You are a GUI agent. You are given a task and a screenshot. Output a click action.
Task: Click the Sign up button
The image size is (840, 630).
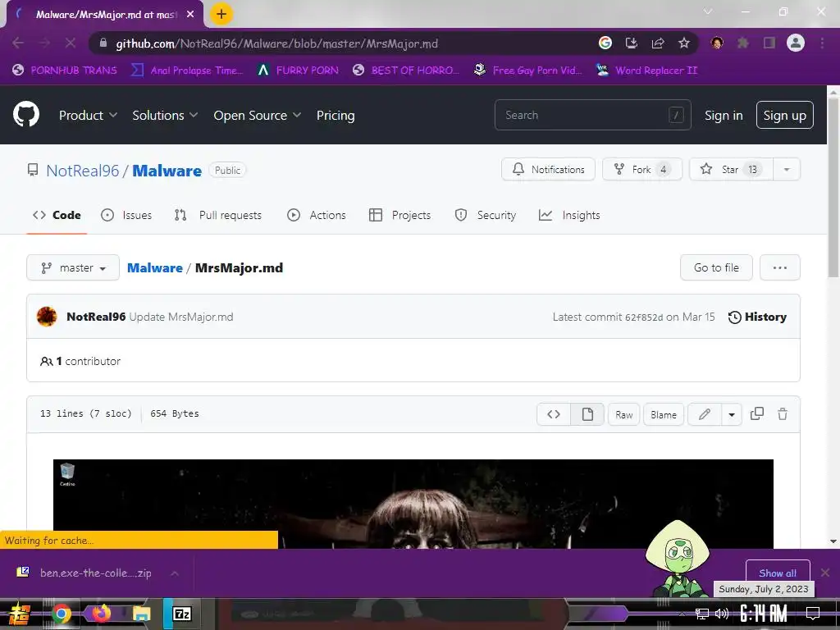click(785, 115)
